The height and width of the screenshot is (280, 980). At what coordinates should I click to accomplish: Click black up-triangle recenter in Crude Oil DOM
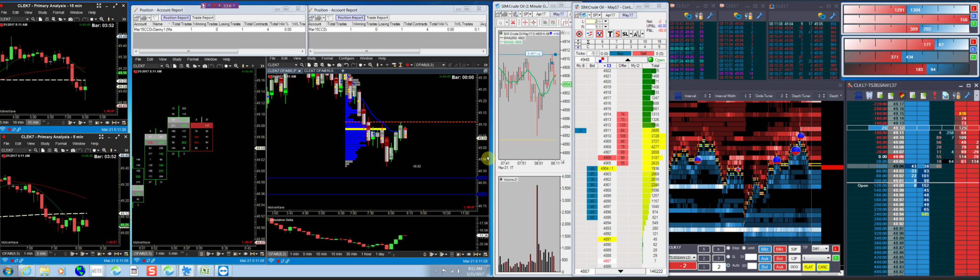point(628,60)
